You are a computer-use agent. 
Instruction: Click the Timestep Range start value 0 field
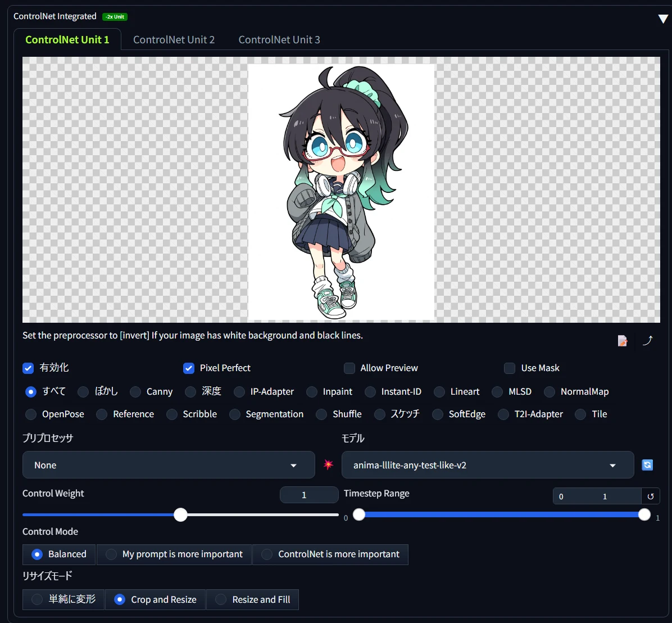click(x=574, y=496)
